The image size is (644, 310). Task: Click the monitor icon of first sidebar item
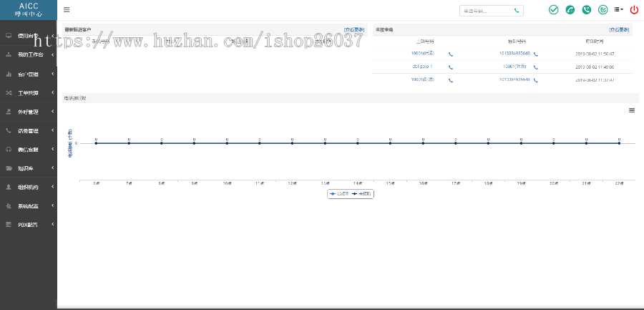(x=9, y=36)
